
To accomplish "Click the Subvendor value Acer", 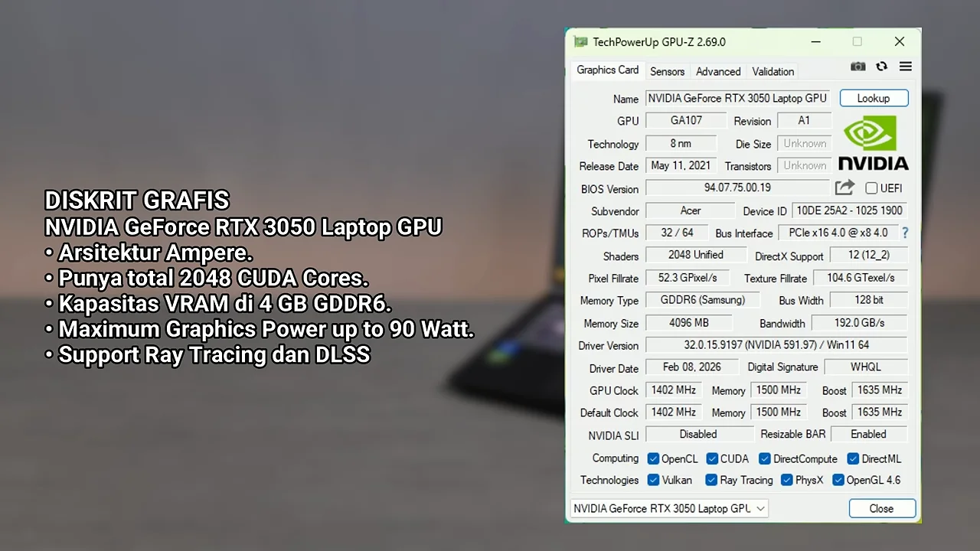I will 691,210.
